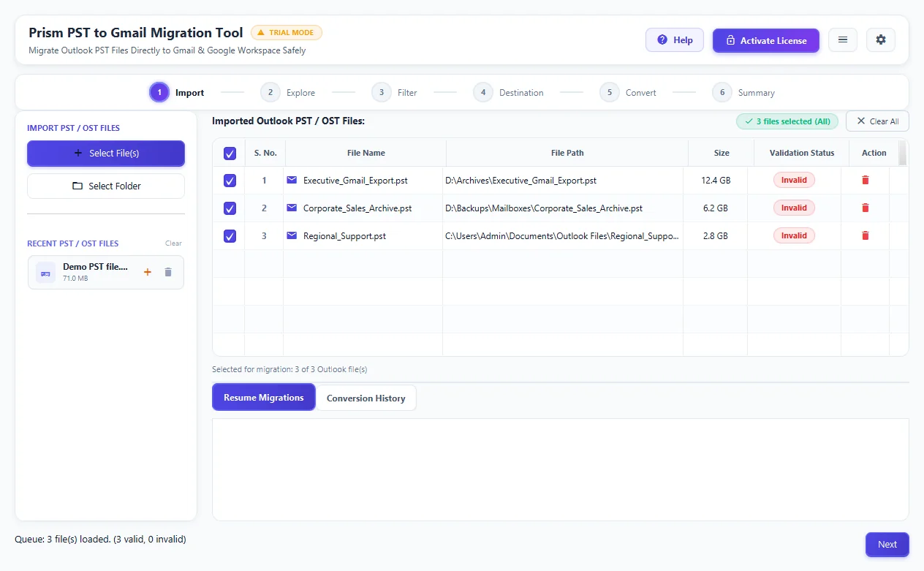This screenshot has width=924, height=571.
Task: Click the file name Regional_Support.pst
Action: [x=344, y=236]
